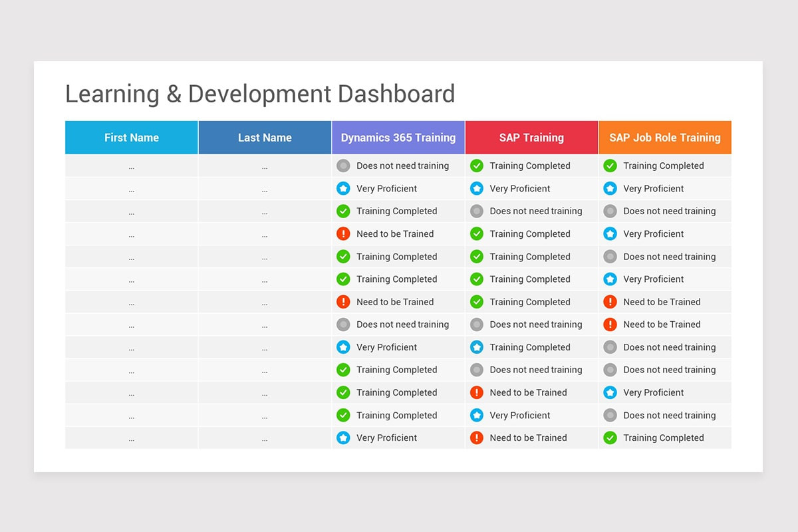Click blue star icon in last Dynamics 365 row

[x=343, y=438]
